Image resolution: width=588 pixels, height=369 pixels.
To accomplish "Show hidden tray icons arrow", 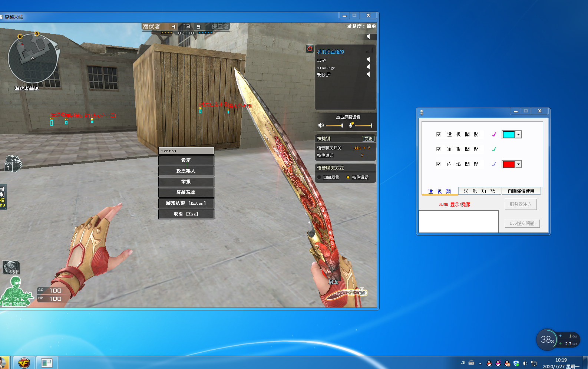I will 480,363.
